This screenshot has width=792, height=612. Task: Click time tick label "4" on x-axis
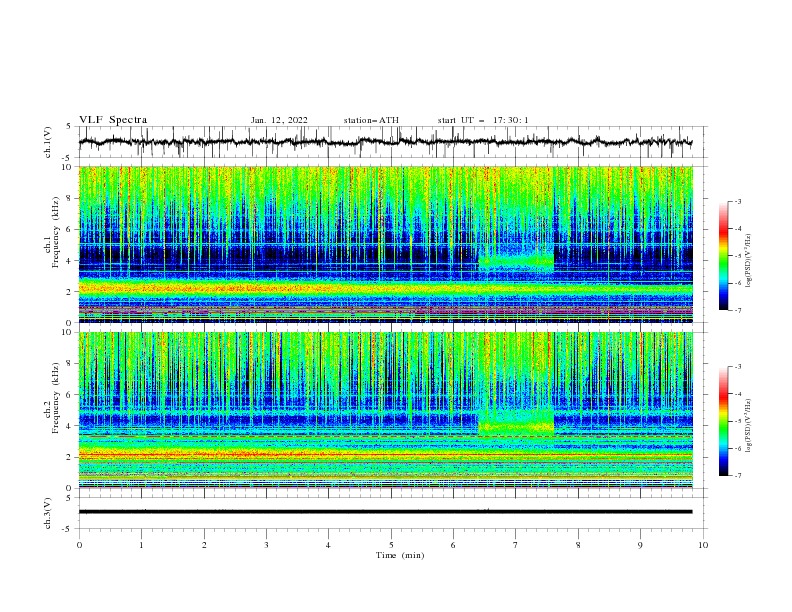point(328,545)
